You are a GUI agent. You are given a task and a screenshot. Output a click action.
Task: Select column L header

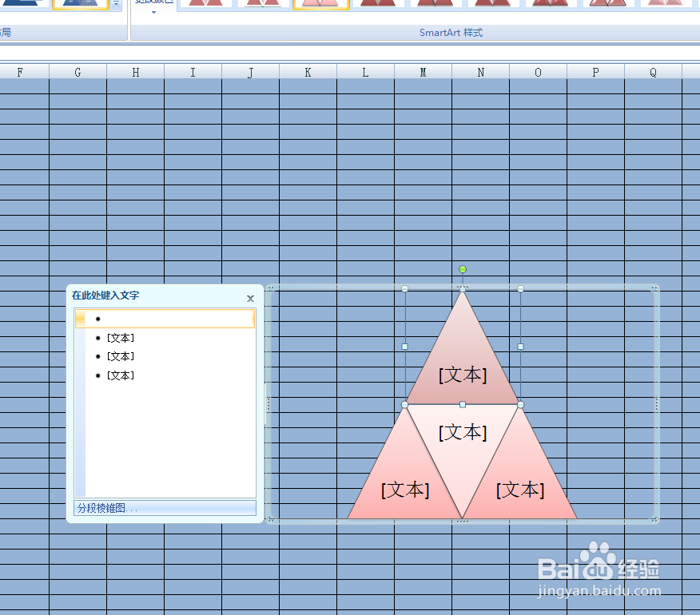(366, 72)
